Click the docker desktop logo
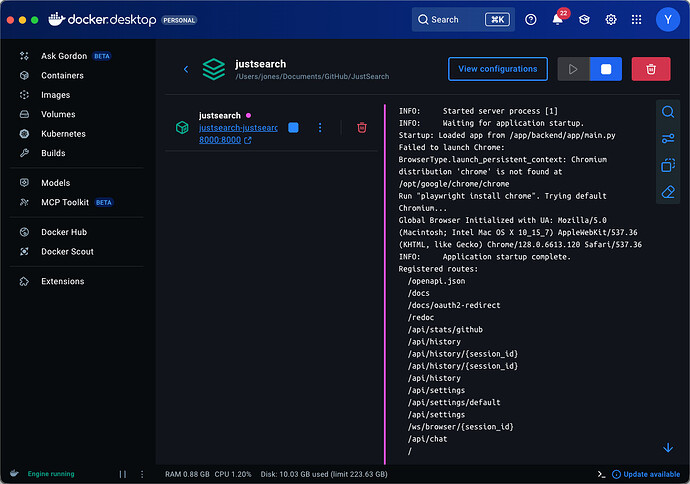Viewport: 690px width, 484px height. click(102, 19)
